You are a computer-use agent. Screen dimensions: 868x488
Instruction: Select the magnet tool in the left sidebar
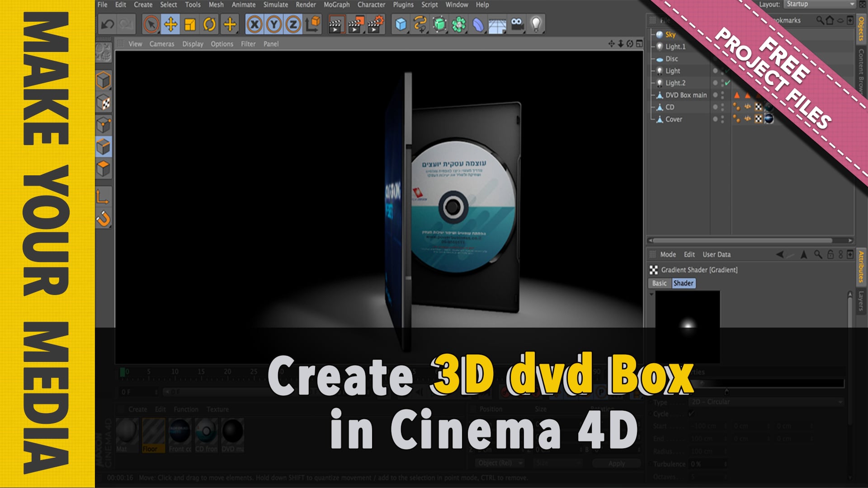pyautogui.click(x=103, y=218)
